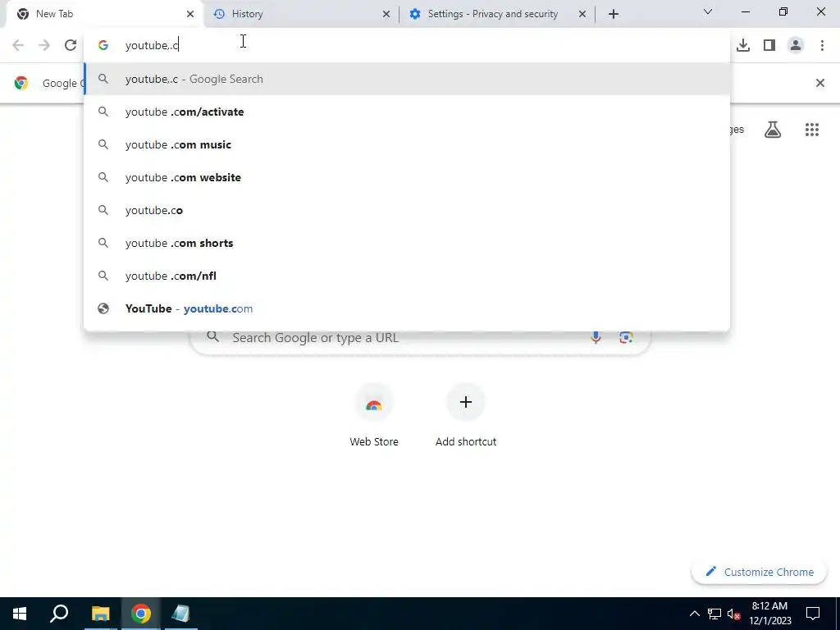Go forward using the forward arrow
This screenshot has height=630, width=840.
[44, 46]
